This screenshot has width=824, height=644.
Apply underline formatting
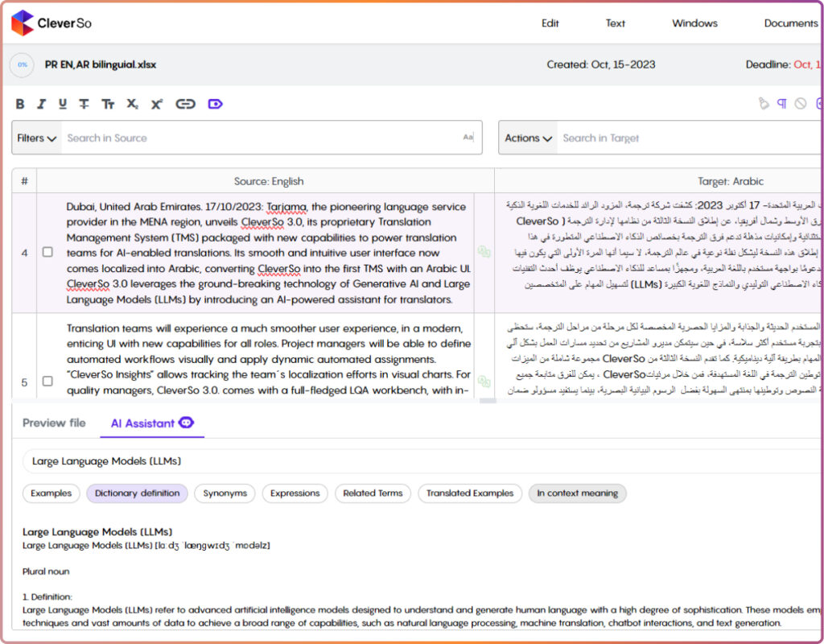[x=62, y=104]
